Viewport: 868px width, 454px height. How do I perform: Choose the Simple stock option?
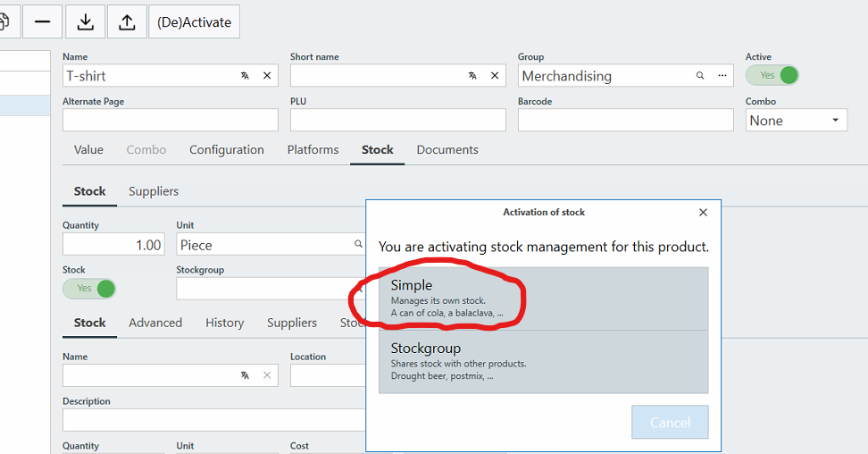[544, 298]
